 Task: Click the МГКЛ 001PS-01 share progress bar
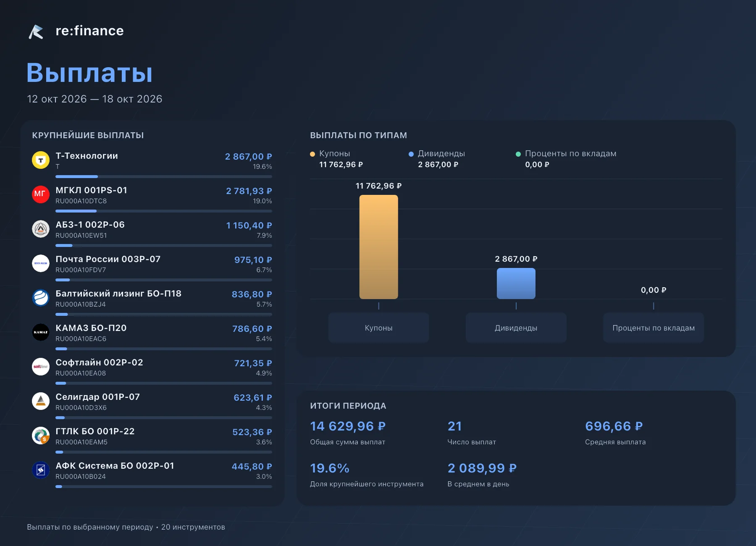pyautogui.click(x=164, y=211)
